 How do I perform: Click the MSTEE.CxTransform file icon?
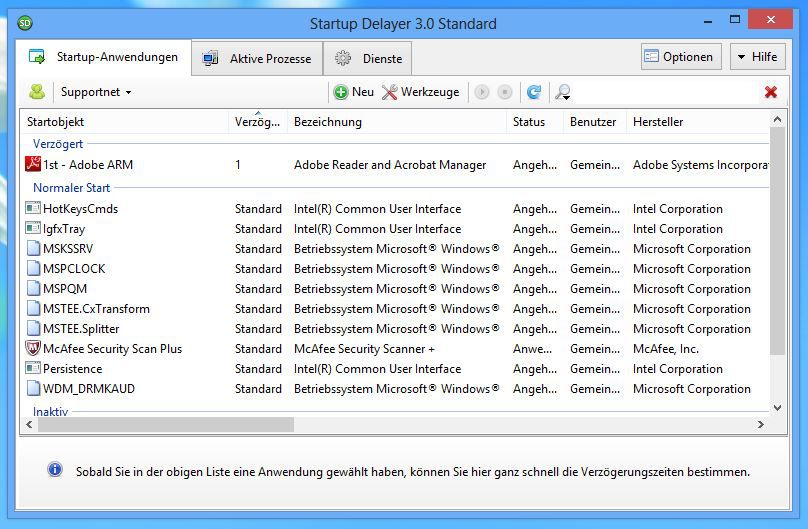[x=33, y=308]
